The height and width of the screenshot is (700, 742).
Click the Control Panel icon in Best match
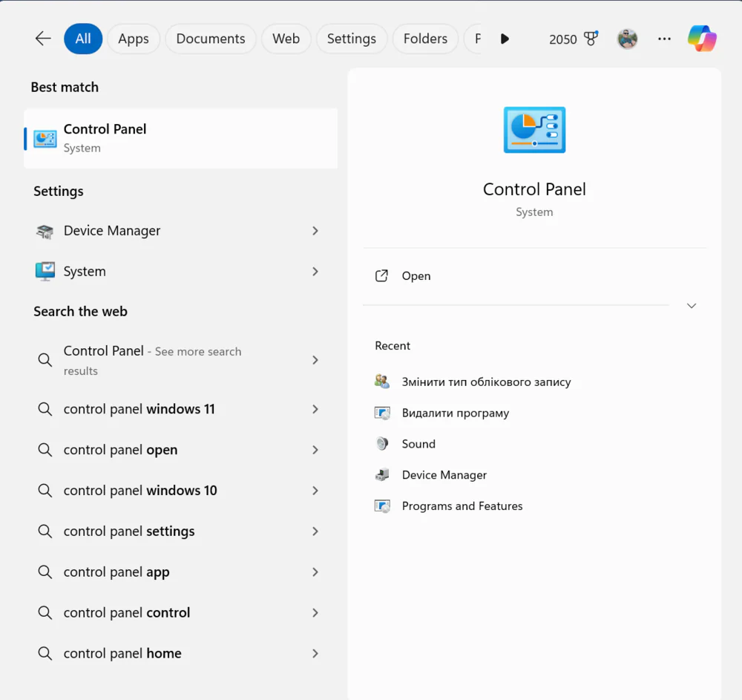45,139
